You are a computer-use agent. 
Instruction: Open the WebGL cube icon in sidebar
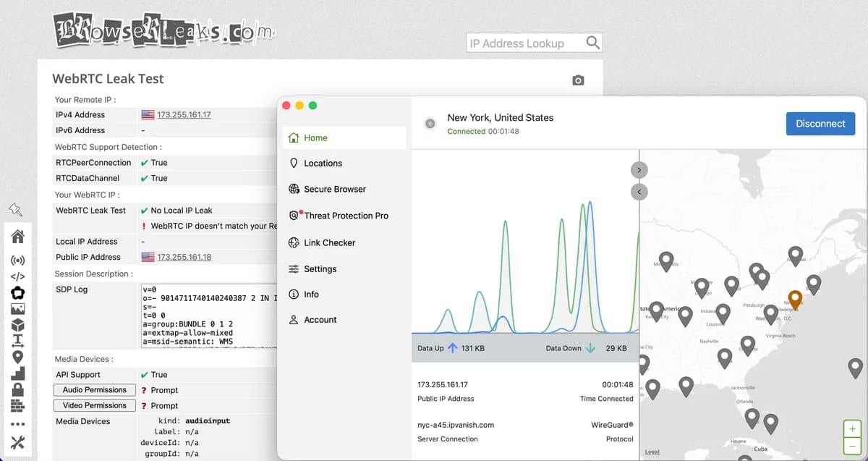coord(18,325)
